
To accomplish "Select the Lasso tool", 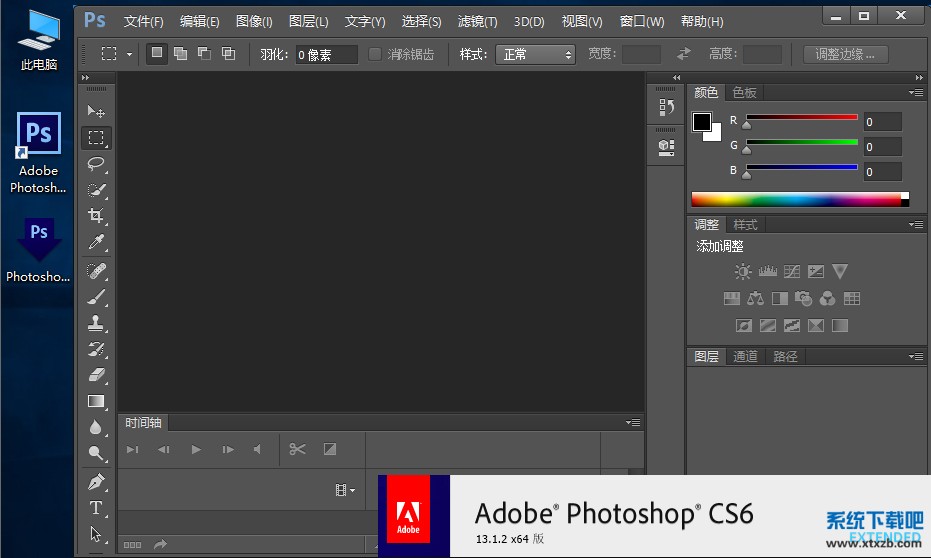I will tap(96, 163).
